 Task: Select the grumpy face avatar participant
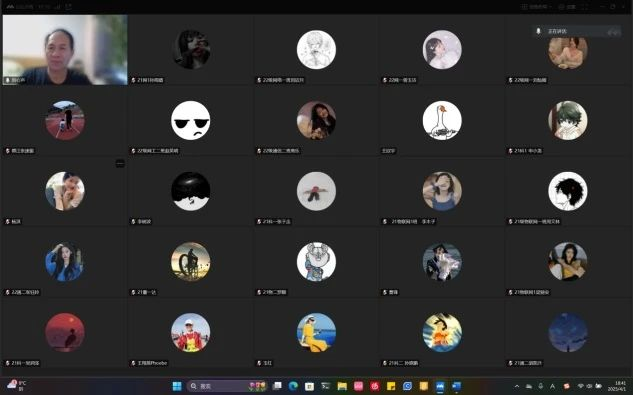[x=191, y=120]
